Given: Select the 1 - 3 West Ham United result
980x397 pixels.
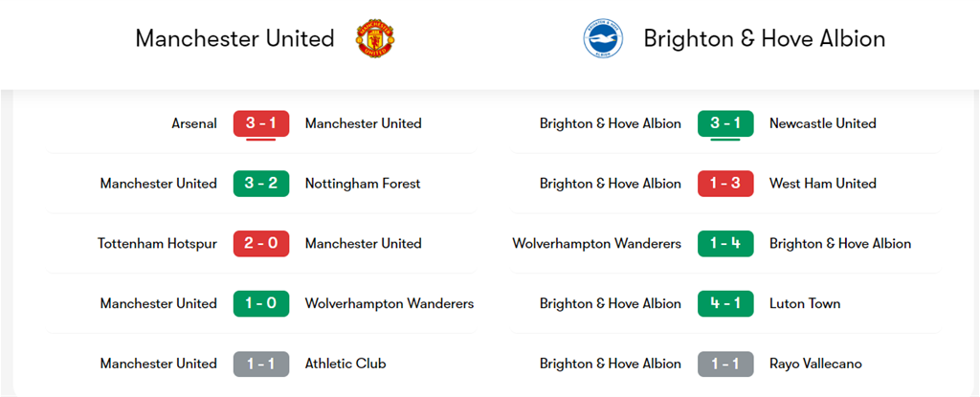Looking at the screenshot, I should click(x=725, y=184).
